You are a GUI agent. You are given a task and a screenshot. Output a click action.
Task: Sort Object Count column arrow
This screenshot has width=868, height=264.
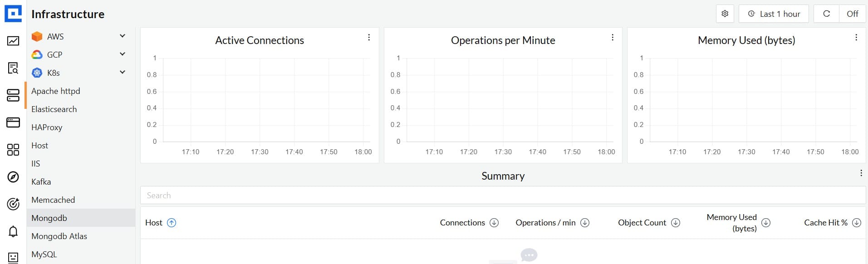[x=676, y=223]
